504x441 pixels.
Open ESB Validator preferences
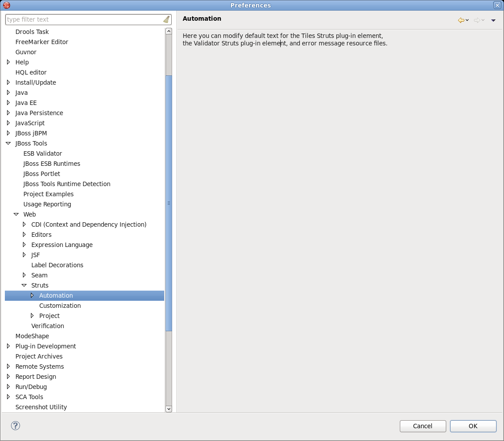pyautogui.click(x=43, y=153)
